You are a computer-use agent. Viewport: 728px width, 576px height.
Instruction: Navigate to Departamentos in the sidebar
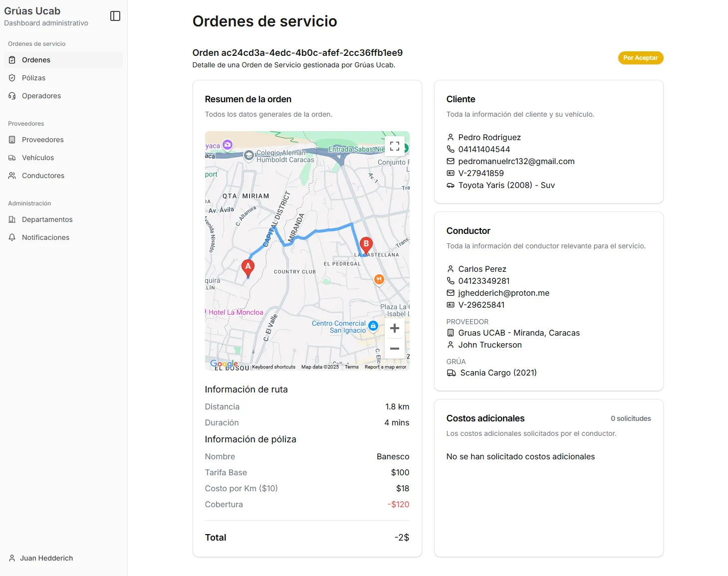pos(47,219)
